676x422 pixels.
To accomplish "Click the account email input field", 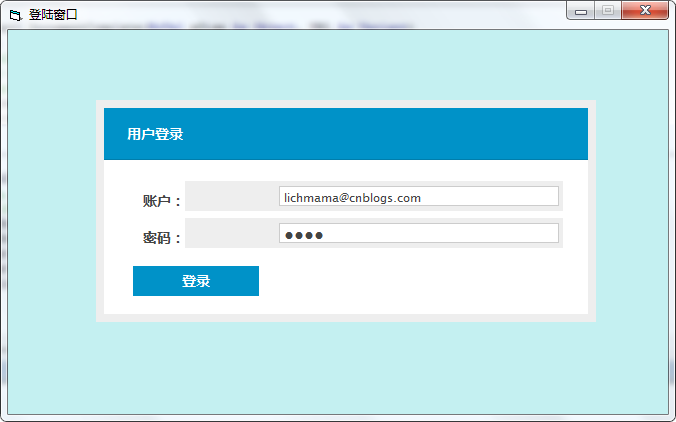I will (x=419, y=197).
